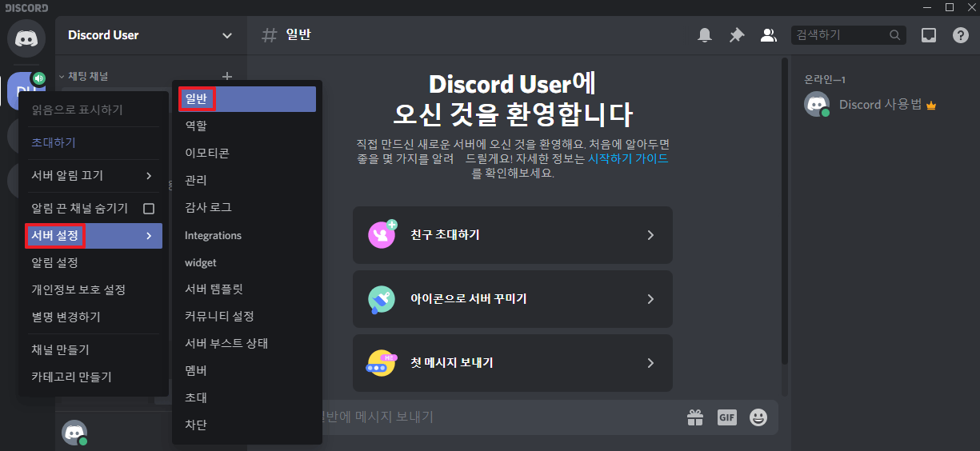Open 서버 템플릿 from submenu
Screen dimensions: 980x451
coord(247,289)
